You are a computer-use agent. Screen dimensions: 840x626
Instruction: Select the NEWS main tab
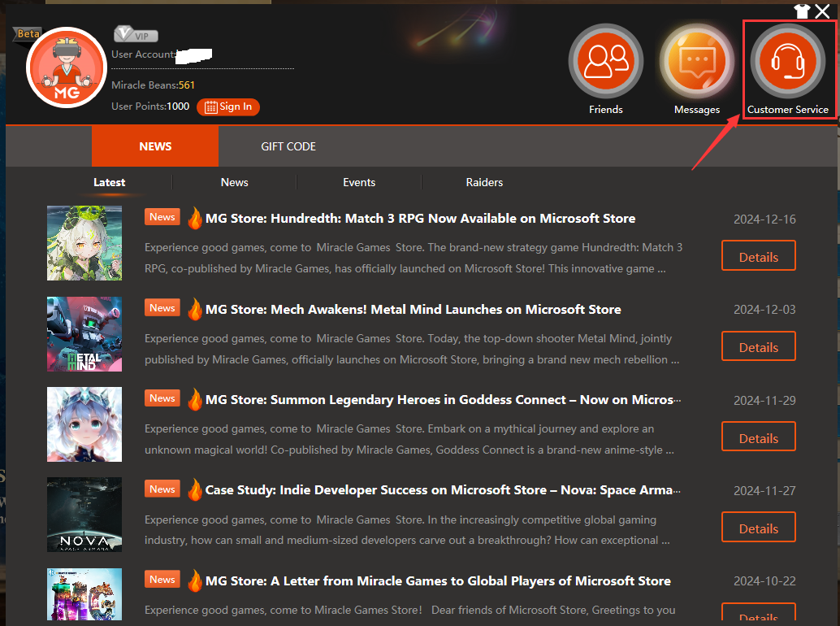click(x=155, y=146)
